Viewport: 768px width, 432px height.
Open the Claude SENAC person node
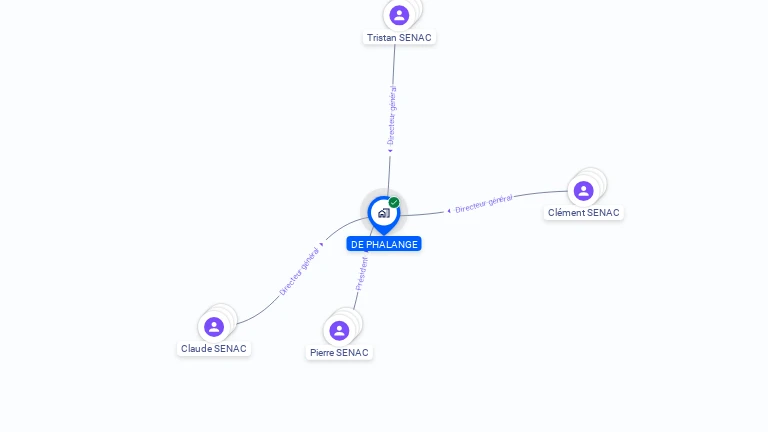pyautogui.click(x=214, y=327)
